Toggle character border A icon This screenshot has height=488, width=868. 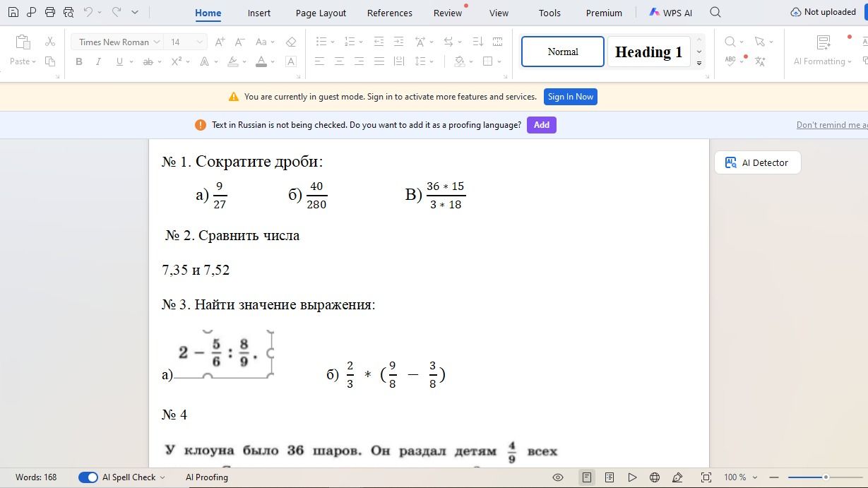tap(290, 61)
